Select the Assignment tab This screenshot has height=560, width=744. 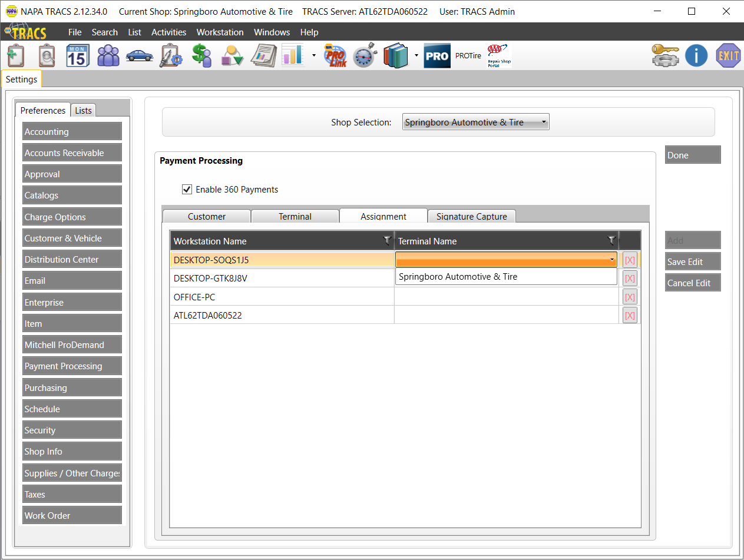383,216
